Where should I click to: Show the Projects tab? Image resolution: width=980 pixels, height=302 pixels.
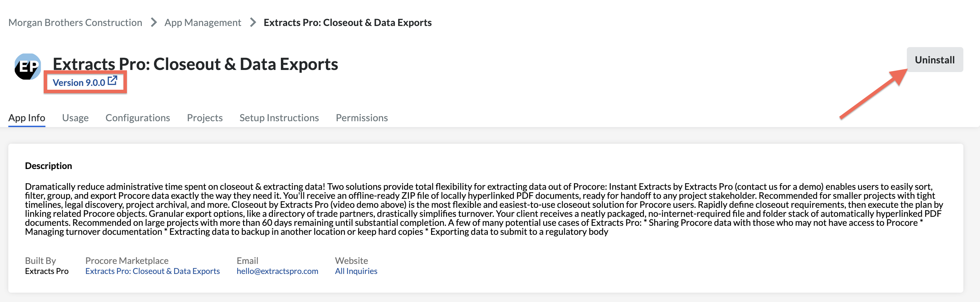(x=205, y=118)
